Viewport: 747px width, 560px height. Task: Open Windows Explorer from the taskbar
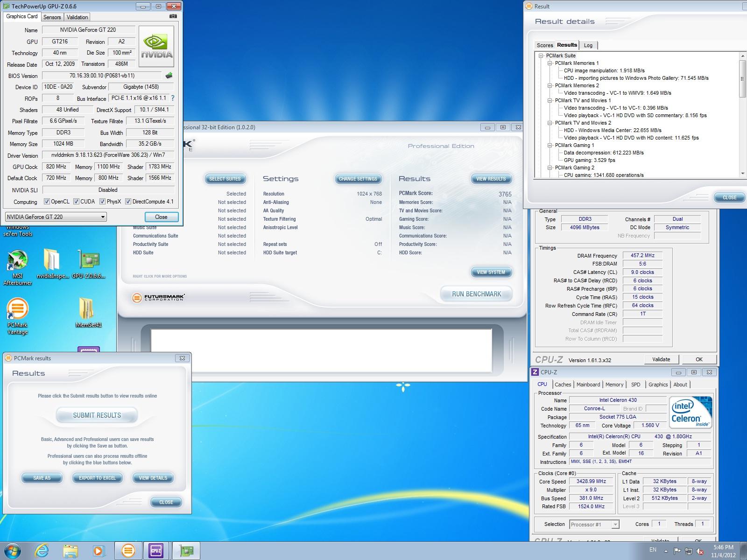70,551
